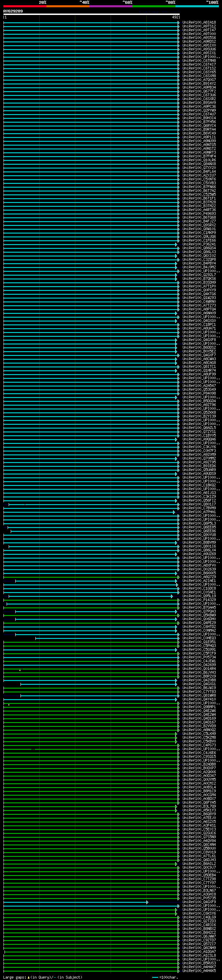Image resolution: width=222 pixels, height=980 pixels.
Task: Select the UniRef100_P14329 label
Action: click(199, 600)
